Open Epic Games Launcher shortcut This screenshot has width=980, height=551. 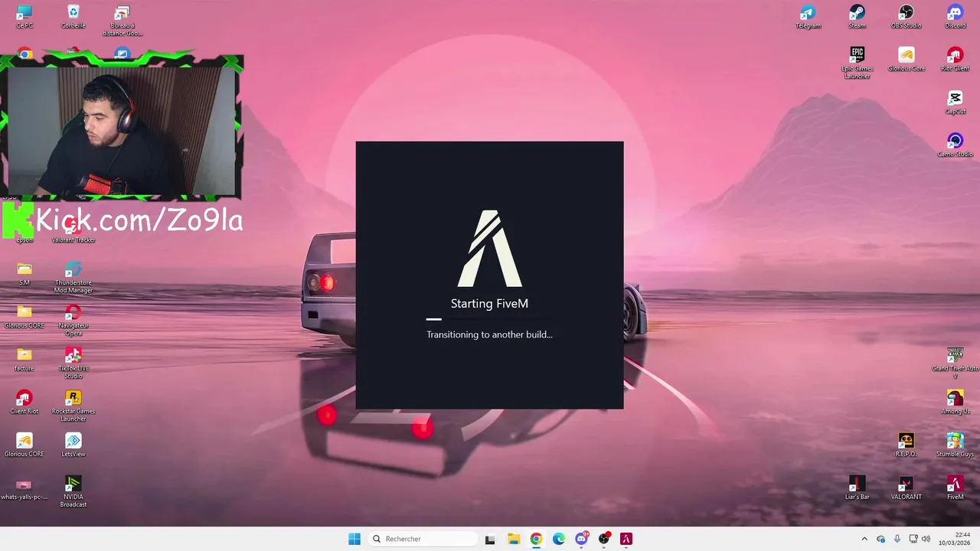(x=857, y=63)
